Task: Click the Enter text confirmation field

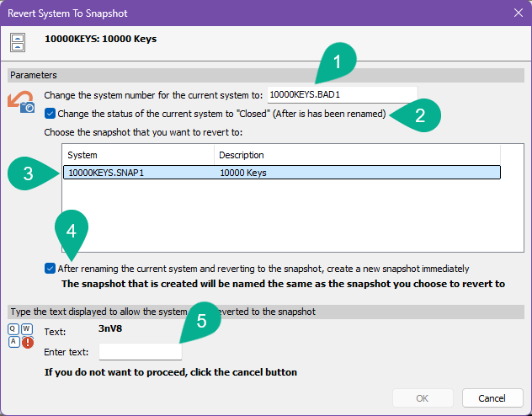Action: 140,351
